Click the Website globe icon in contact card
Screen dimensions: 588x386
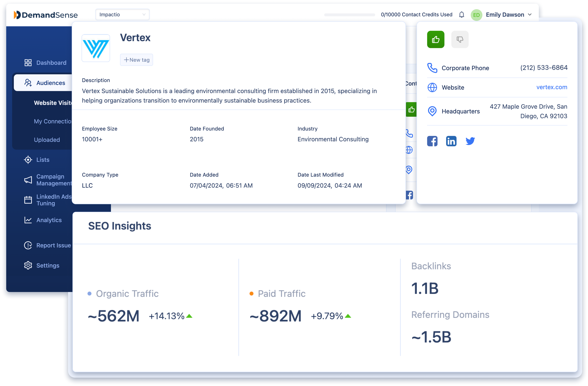pyautogui.click(x=432, y=87)
